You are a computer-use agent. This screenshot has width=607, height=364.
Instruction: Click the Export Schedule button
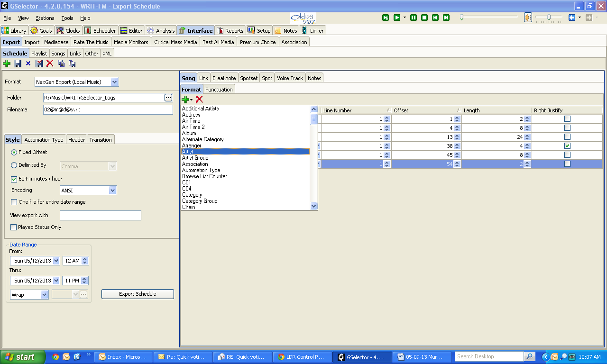click(x=138, y=294)
